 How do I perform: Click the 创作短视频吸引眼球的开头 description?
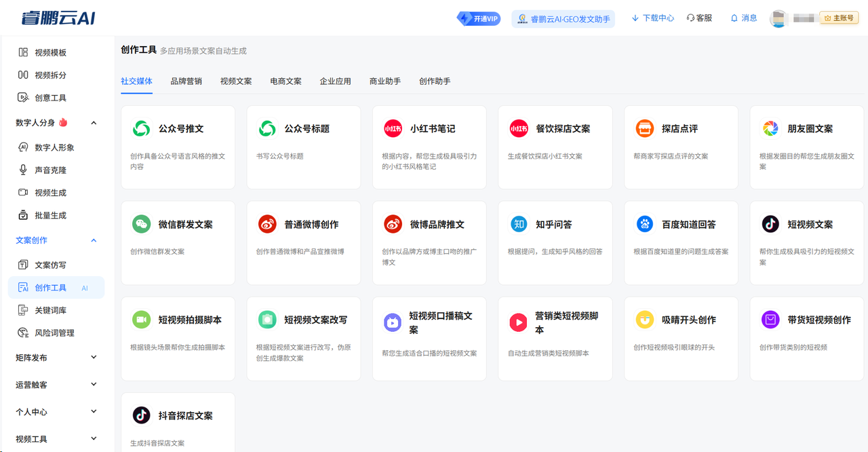pos(674,347)
